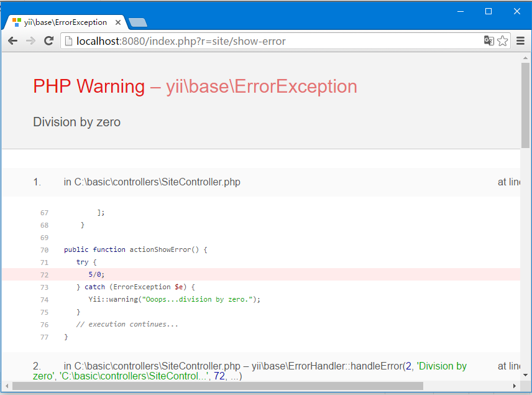Click the yii\base\ErrorException heading link
Viewport: 532px width, 395px height.
[261, 86]
